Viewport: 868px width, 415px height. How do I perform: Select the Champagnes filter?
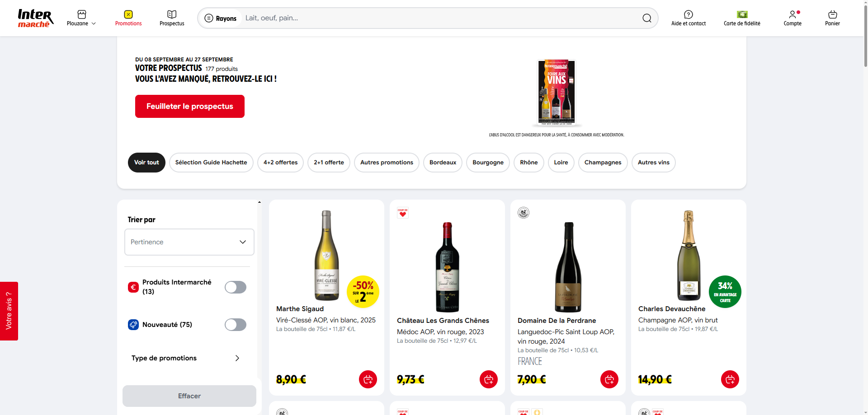[x=603, y=163]
